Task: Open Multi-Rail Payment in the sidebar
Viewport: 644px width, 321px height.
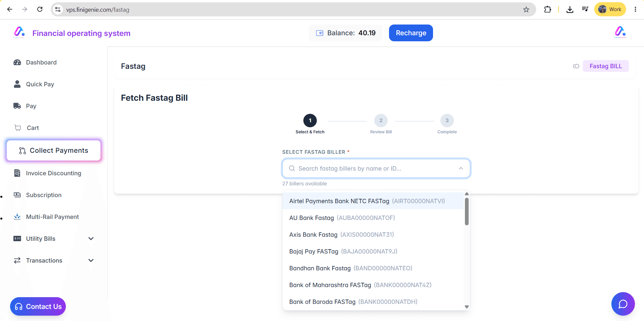Action: [x=52, y=217]
